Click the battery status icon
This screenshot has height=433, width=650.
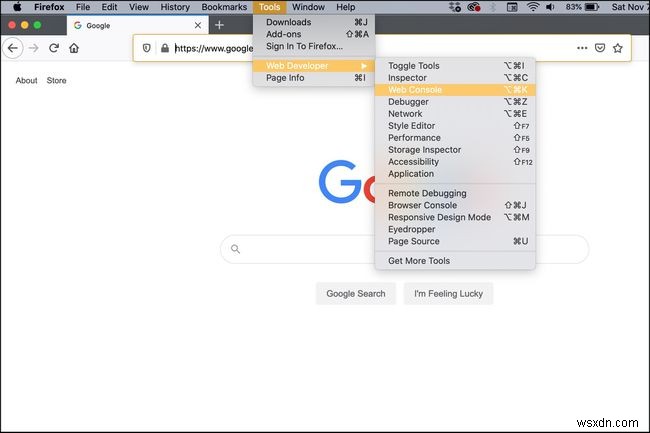592,7
